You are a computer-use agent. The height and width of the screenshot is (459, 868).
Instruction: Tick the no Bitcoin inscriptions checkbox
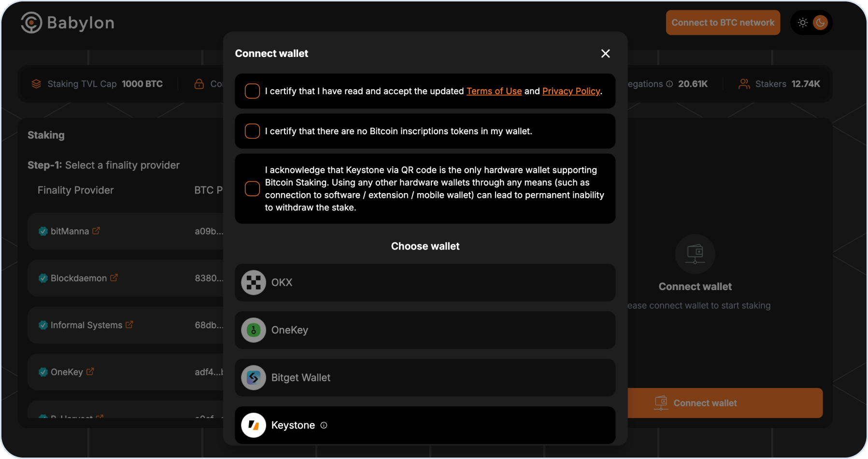252,131
